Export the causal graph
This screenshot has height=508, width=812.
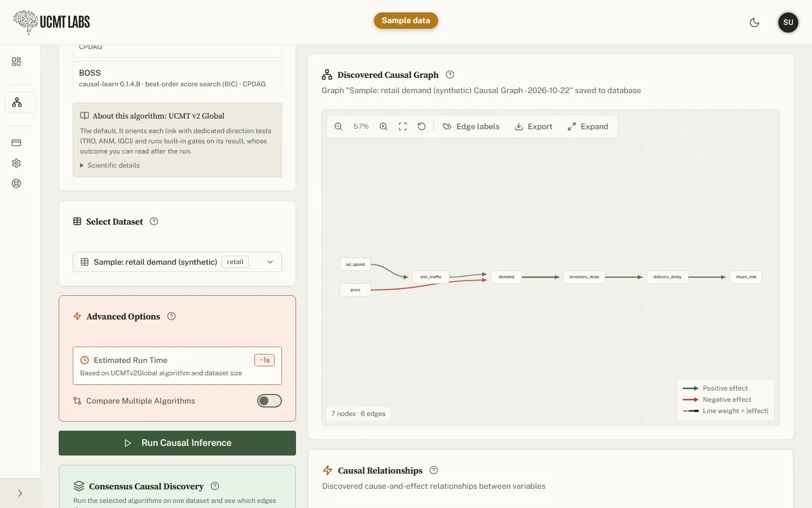(x=533, y=126)
